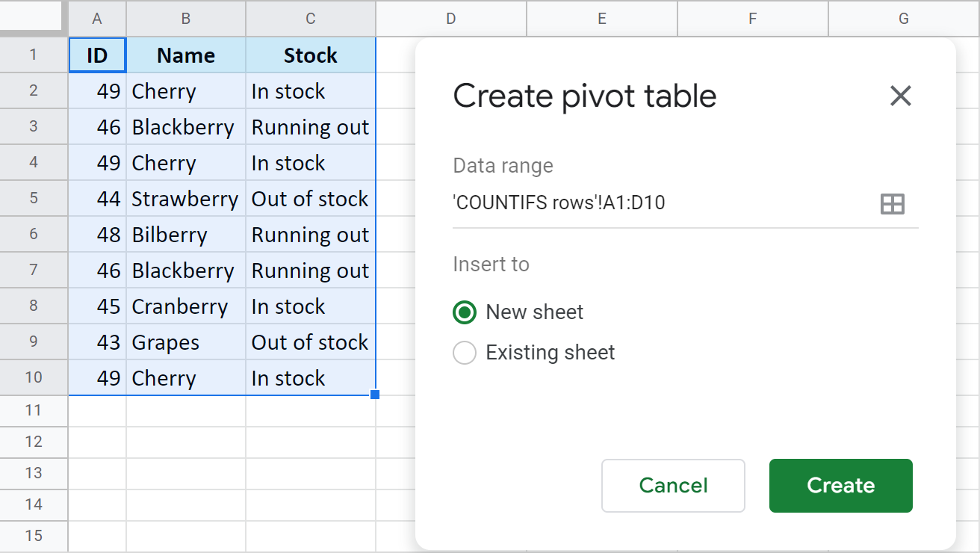Select the New sheet radio button
This screenshot has height=553, width=980.
click(x=464, y=312)
